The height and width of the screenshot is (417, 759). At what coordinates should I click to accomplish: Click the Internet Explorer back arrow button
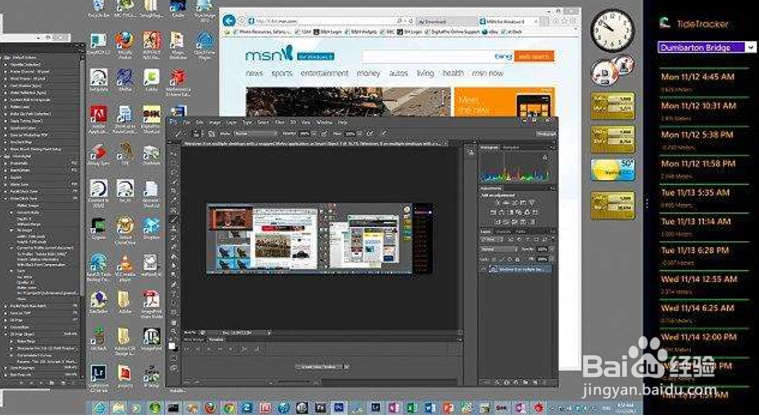tap(229, 21)
